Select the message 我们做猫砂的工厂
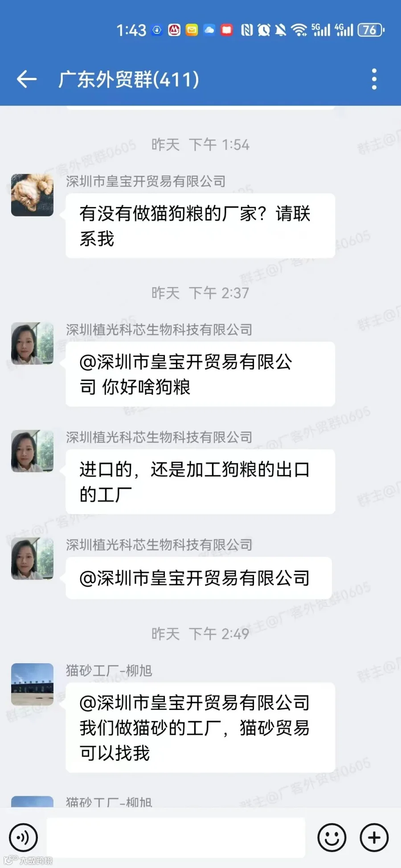Screen dimensions: 401x868 click(200, 727)
